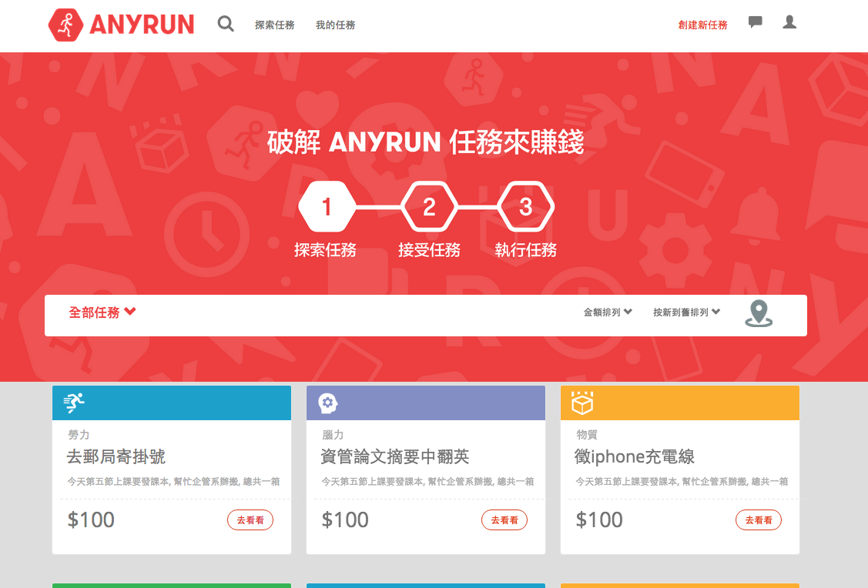Click 腦力 category label on second card

[333, 435]
